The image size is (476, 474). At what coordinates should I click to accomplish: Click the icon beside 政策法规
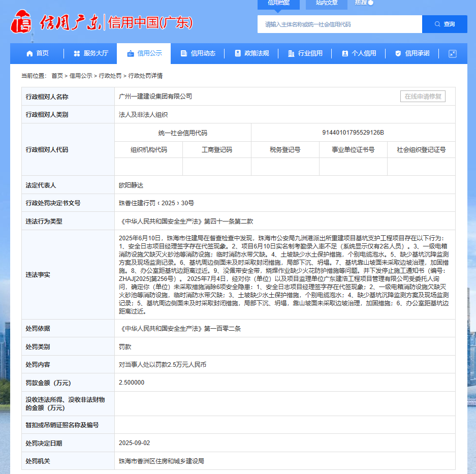(238, 53)
